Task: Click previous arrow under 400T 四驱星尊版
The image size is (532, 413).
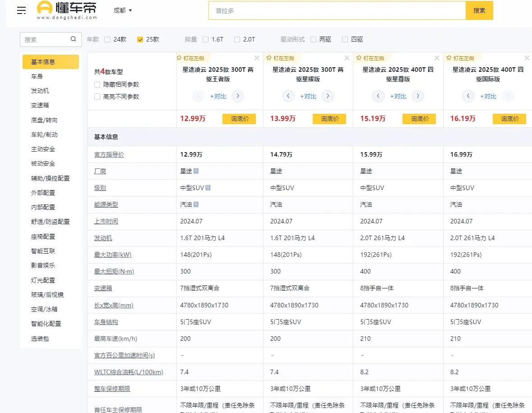Action: (378, 96)
